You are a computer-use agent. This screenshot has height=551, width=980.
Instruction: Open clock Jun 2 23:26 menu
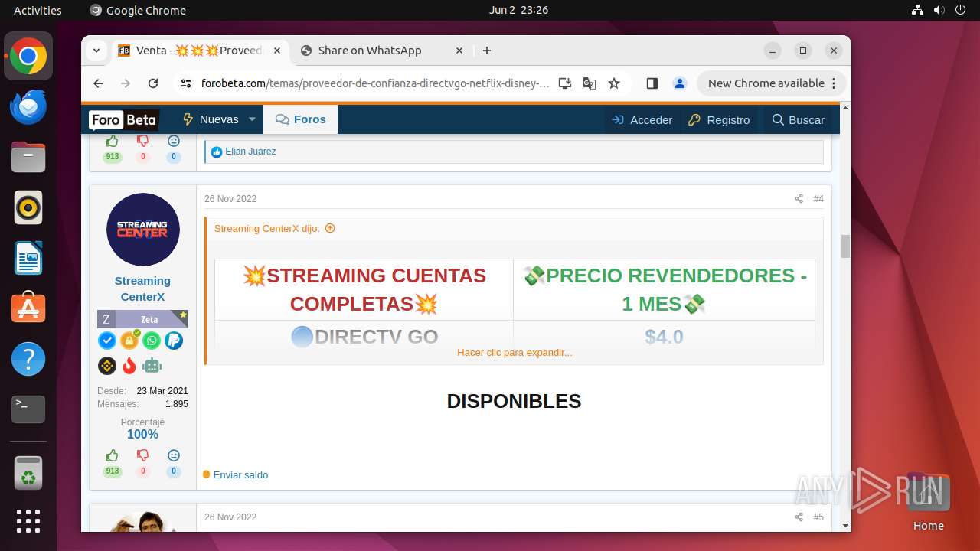[518, 10]
